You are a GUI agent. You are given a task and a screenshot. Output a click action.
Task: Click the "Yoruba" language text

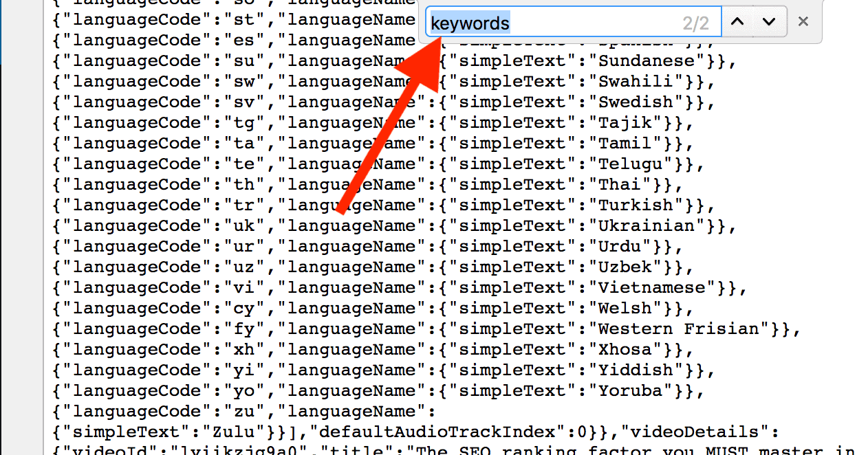pos(630,390)
